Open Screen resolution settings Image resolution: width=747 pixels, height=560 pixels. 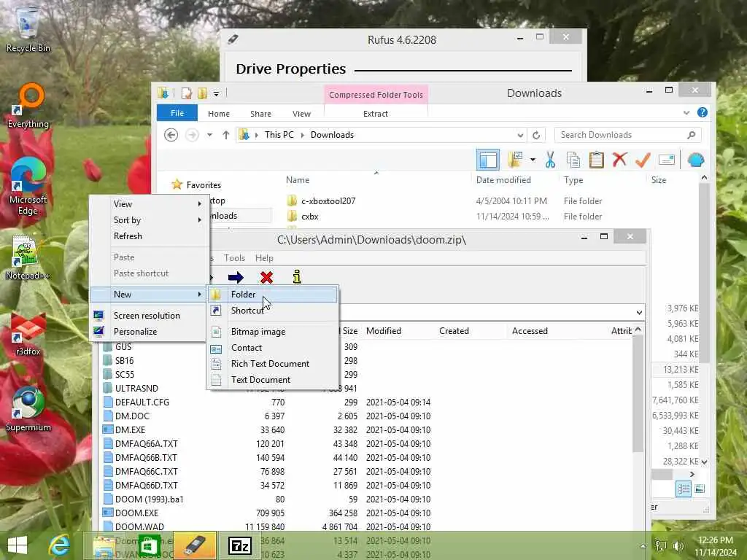[149, 315]
